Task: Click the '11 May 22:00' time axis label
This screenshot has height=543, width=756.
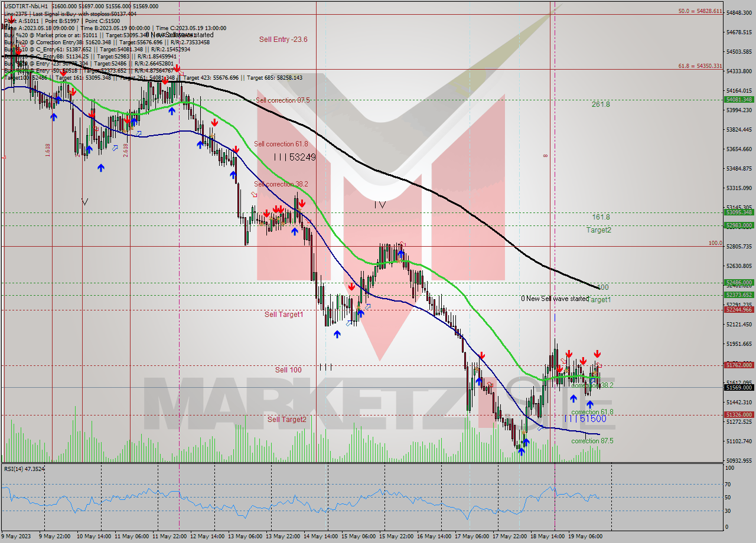Action: 170,536
